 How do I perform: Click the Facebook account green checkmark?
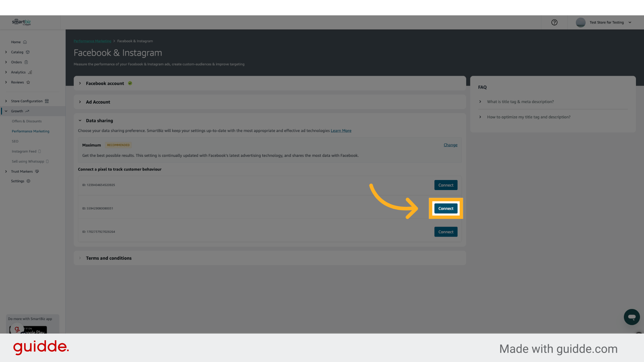point(130,83)
